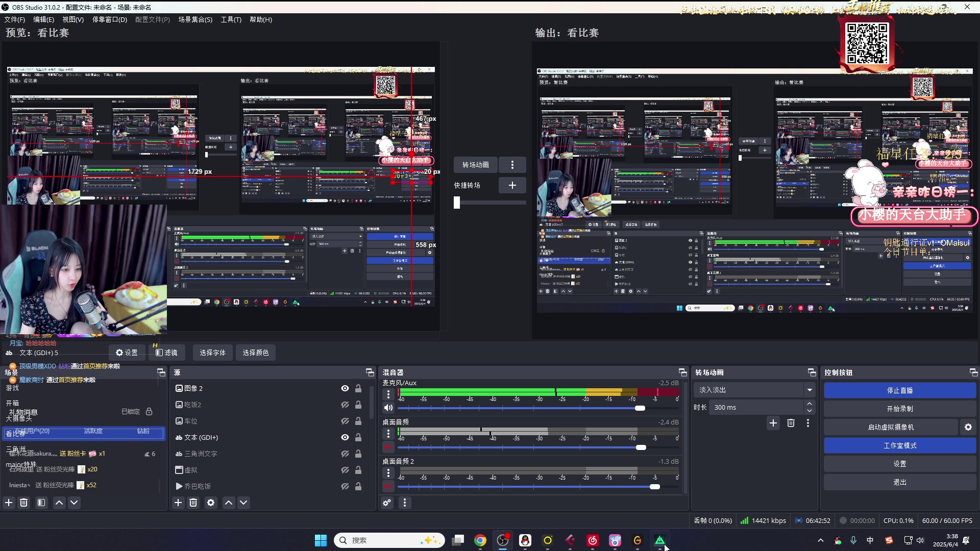Open scene filters icon in scenes toolbar
The width and height of the screenshot is (980, 551).
pos(41,503)
